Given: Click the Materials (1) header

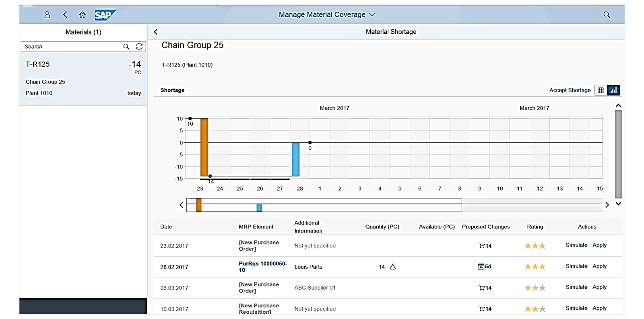Looking at the screenshot, I should [x=83, y=32].
